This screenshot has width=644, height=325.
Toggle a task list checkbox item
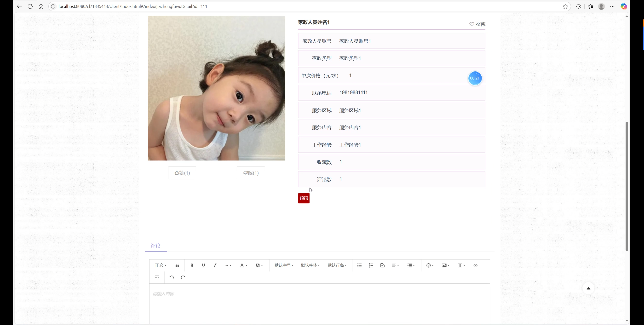(x=382, y=265)
